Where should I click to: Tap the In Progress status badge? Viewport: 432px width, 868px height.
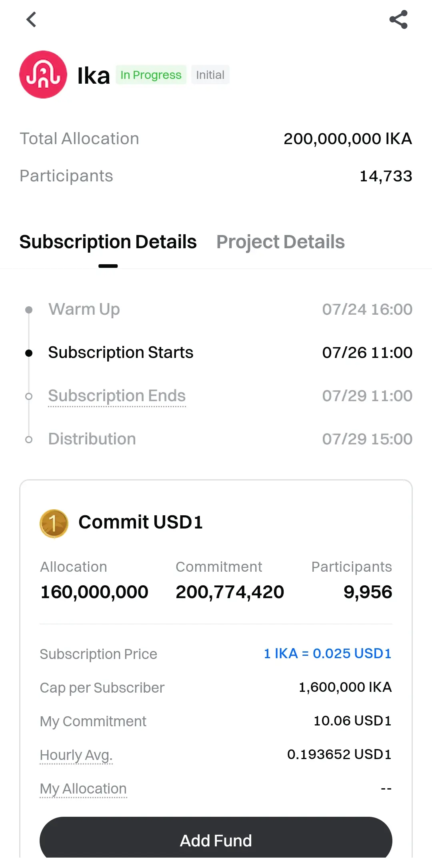click(x=151, y=75)
